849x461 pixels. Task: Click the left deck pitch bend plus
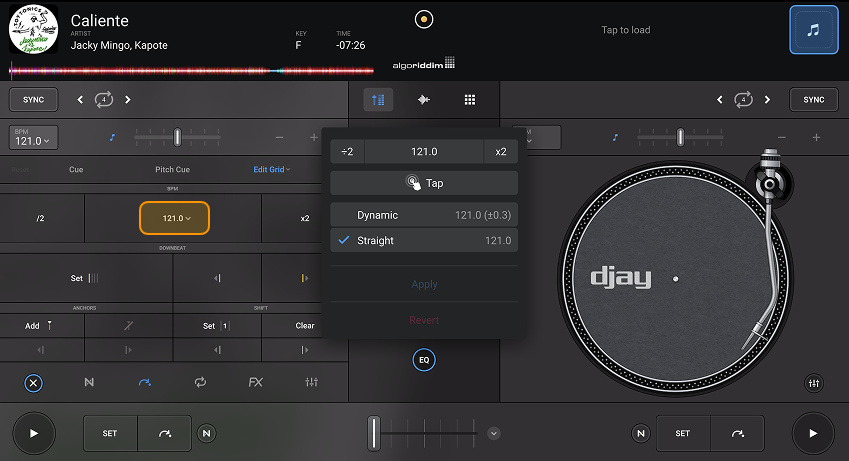(x=314, y=138)
